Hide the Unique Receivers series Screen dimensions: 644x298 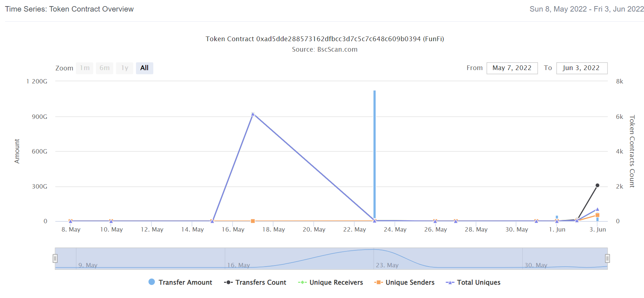330,282
